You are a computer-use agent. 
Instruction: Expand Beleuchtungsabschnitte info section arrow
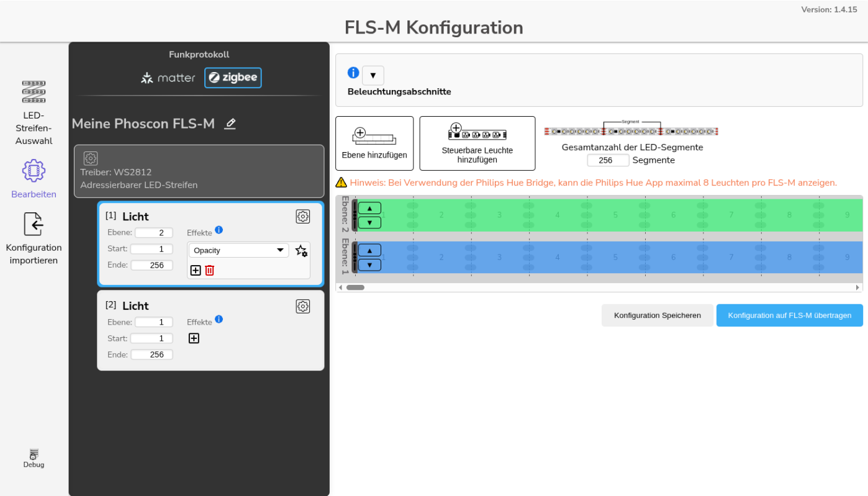(x=373, y=75)
